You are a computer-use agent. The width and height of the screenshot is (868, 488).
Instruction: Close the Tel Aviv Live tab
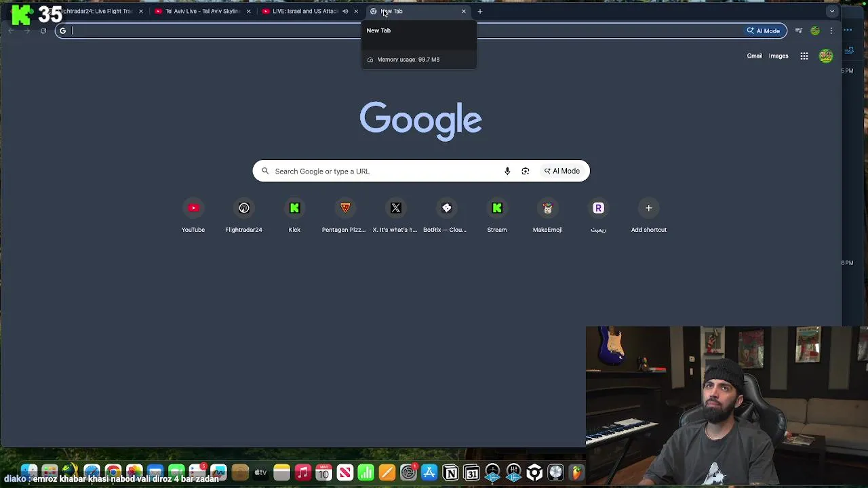point(248,12)
